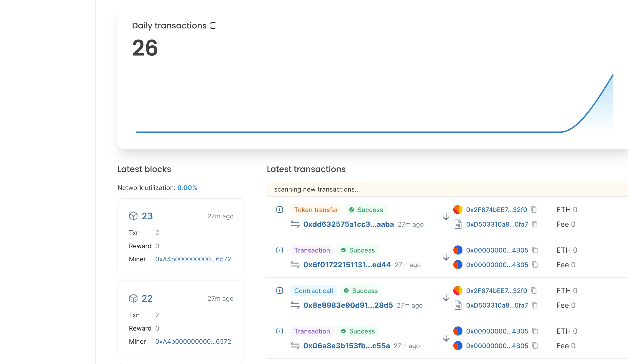Click the Daily transactions info icon
The width and height of the screenshot is (628, 364).
pyautogui.click(x=213, y=25)
